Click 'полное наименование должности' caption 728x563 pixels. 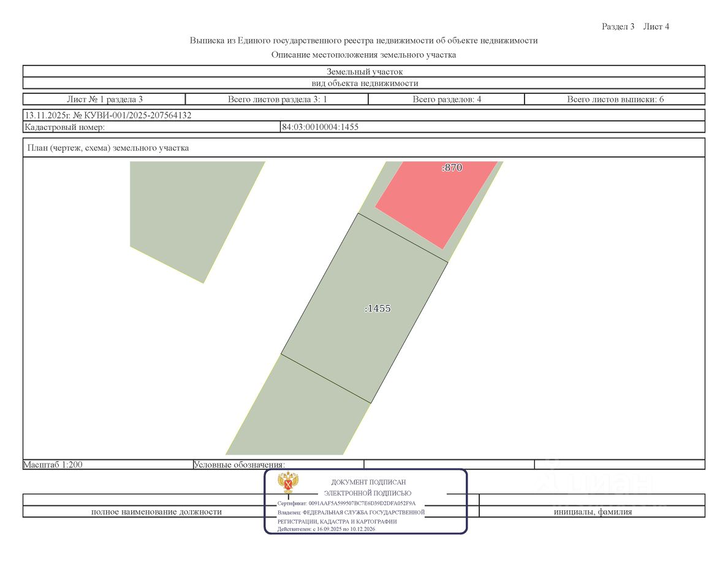(156, 512)
